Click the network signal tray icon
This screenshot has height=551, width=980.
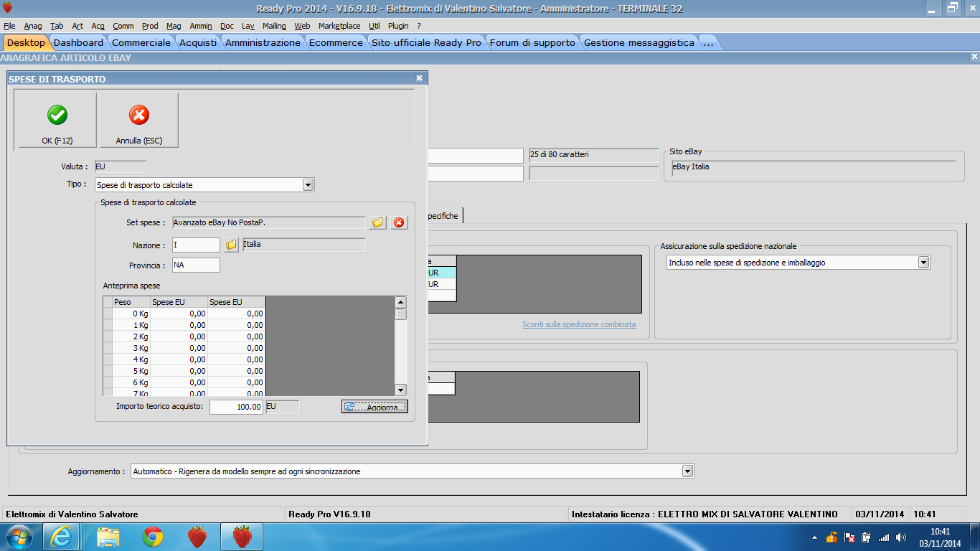coord(884,537)
